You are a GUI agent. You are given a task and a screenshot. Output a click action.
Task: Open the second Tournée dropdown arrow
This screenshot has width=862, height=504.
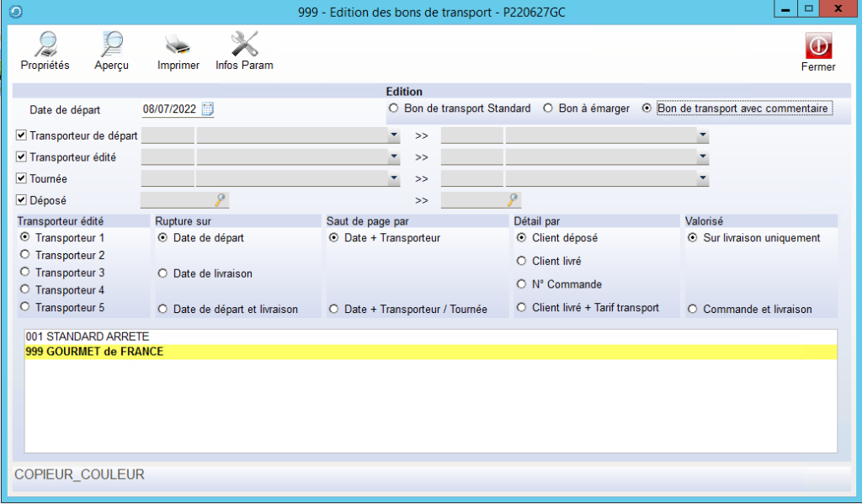pos(701,179)
